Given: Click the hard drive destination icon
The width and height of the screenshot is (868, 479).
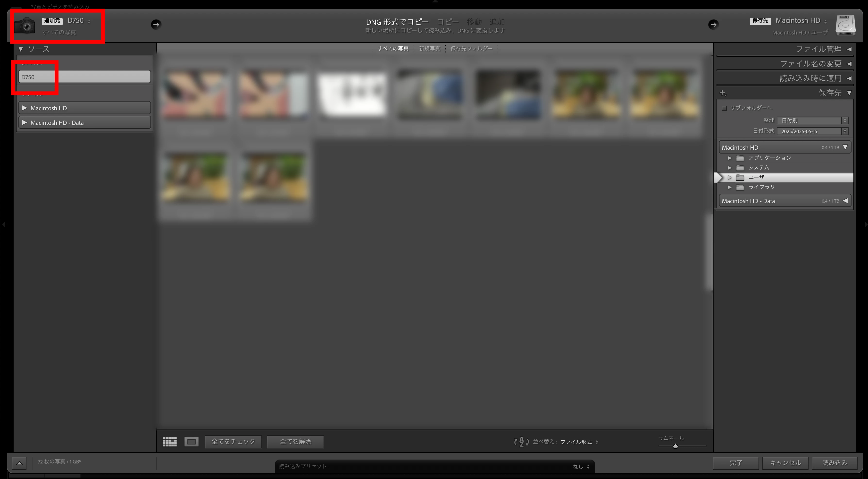Looking at the screenshot, I should click(845, 25).
